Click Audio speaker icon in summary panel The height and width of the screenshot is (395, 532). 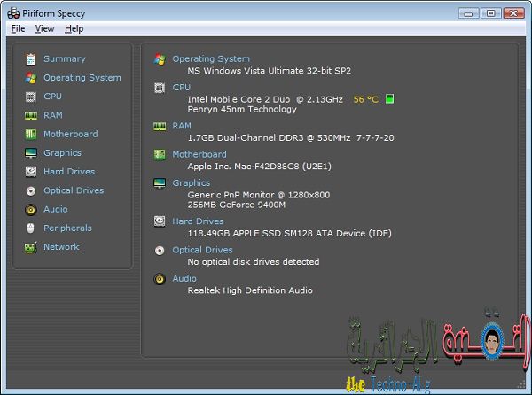pyautogui.click(x=160, y=280)
